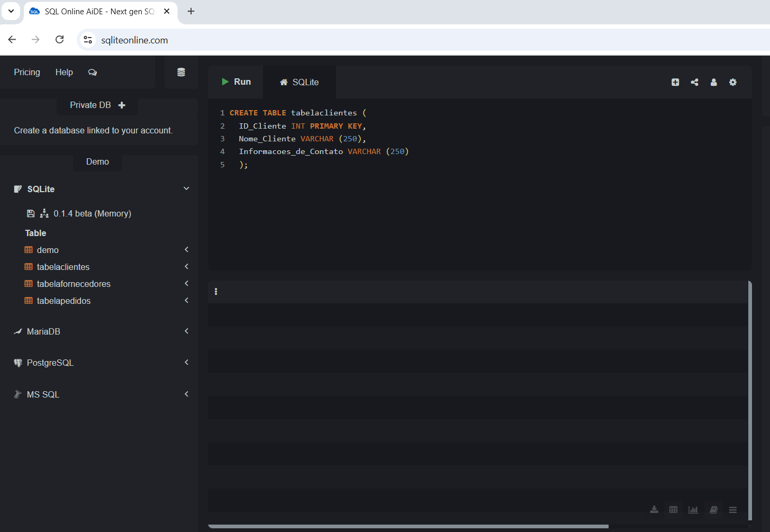
Task: Open the settings gear icon
Action: 733,82
